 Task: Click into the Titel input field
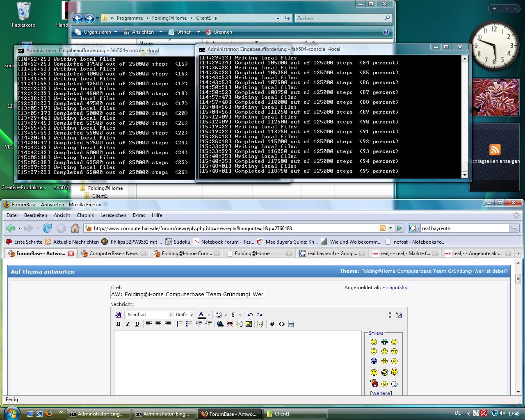point(187,294)
